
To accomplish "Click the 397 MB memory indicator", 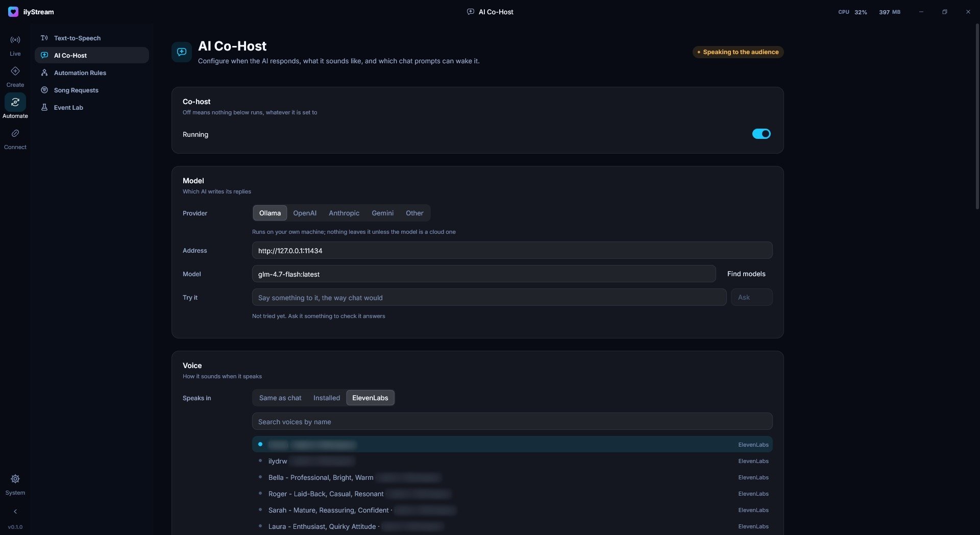I will pos(889,12).
